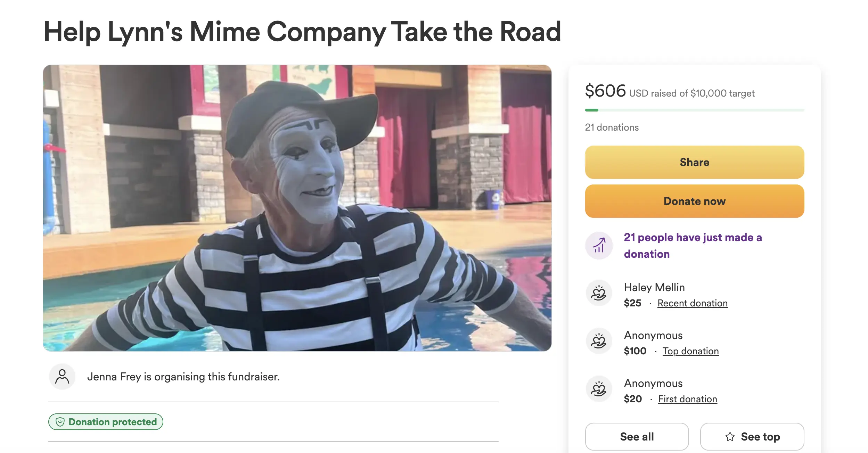This screenshot has height=453, width=868.
Task: Click the Donation protected badge
Action: [106, 422]
